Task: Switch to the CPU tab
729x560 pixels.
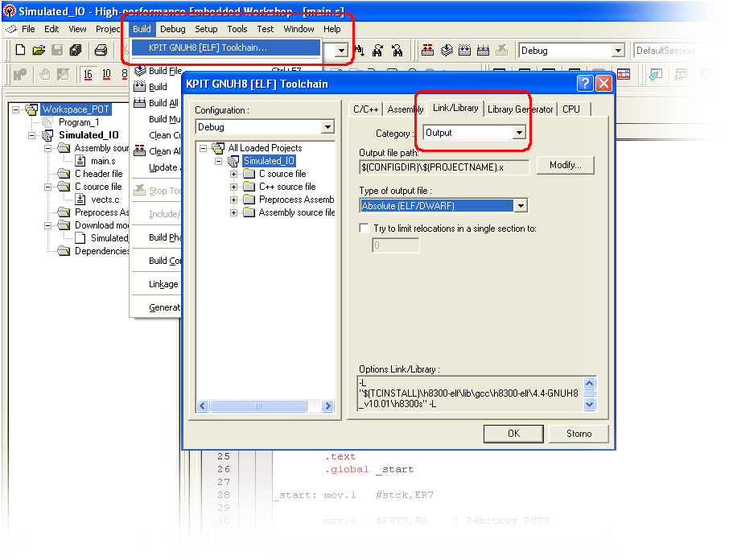Action: (x=571, y=109)
